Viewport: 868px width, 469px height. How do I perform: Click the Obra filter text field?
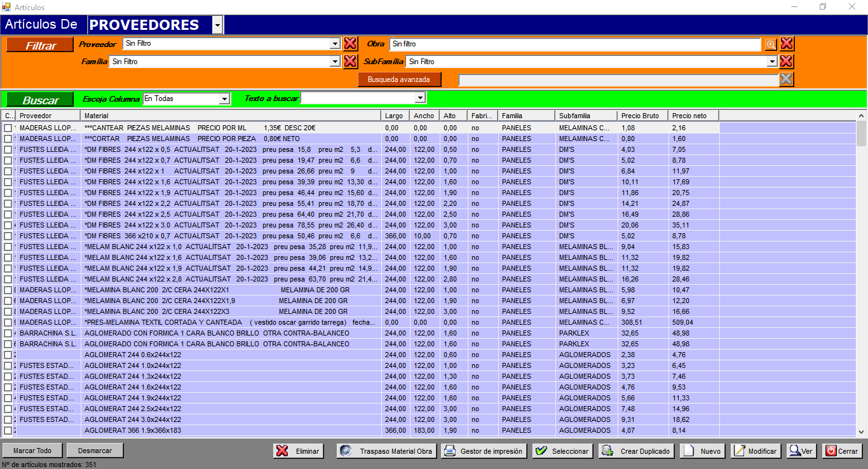(574, 44)
